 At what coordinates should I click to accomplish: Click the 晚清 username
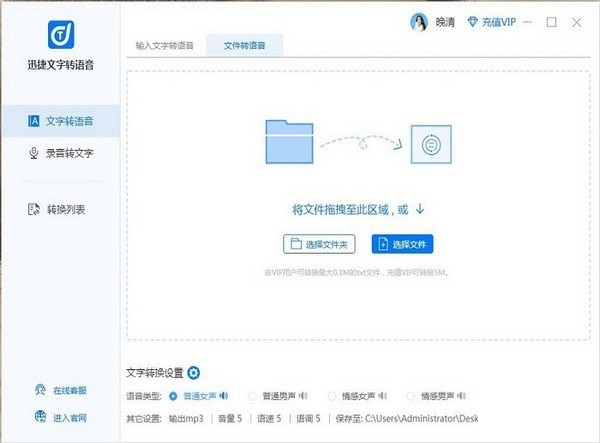point(445,22)
